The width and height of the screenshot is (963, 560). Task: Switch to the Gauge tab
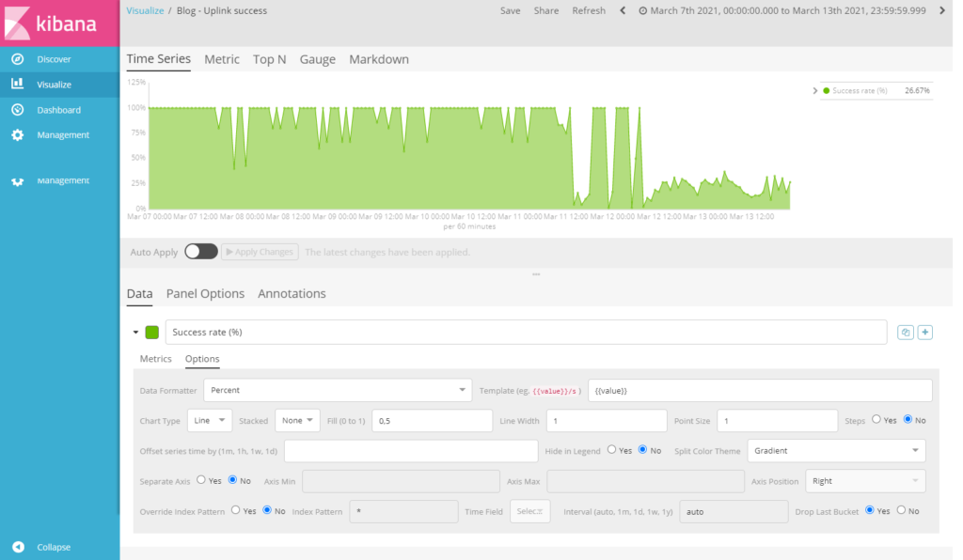(x=318, y=59)
